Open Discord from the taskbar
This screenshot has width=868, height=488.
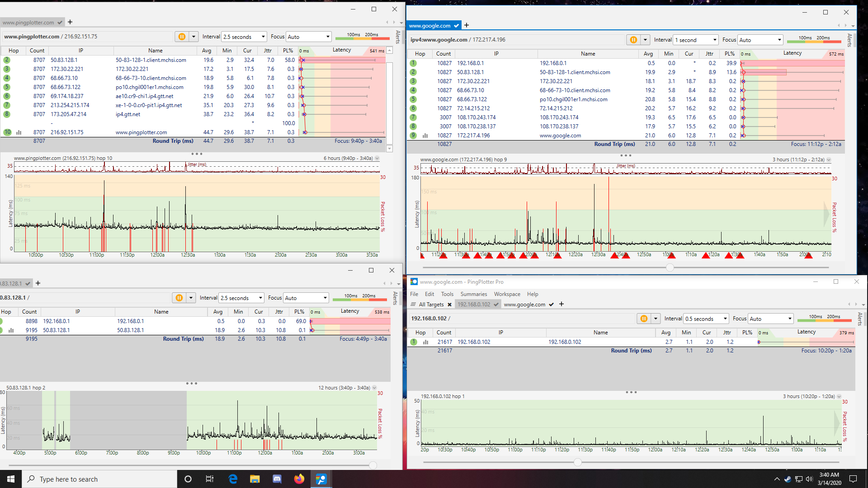277,479
